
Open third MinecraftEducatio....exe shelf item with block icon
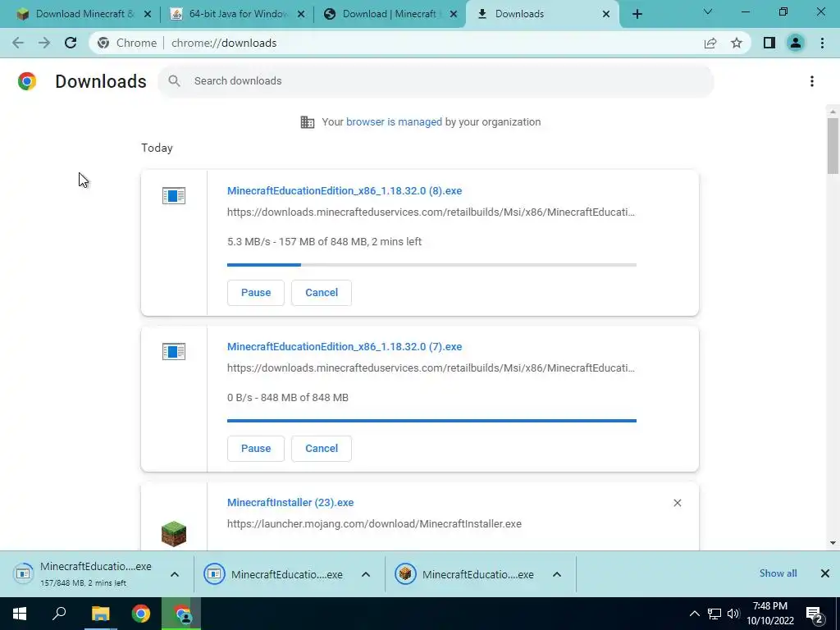click(466, 573)
